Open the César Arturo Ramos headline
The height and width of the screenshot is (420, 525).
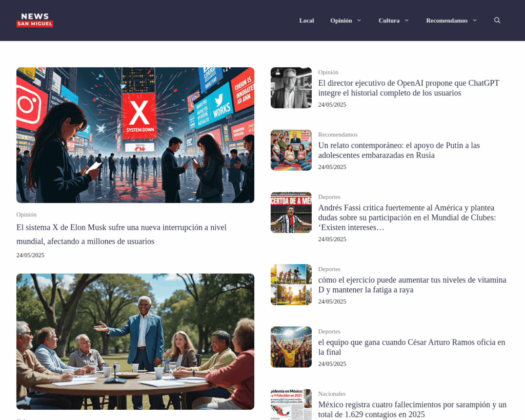point(411,347)
